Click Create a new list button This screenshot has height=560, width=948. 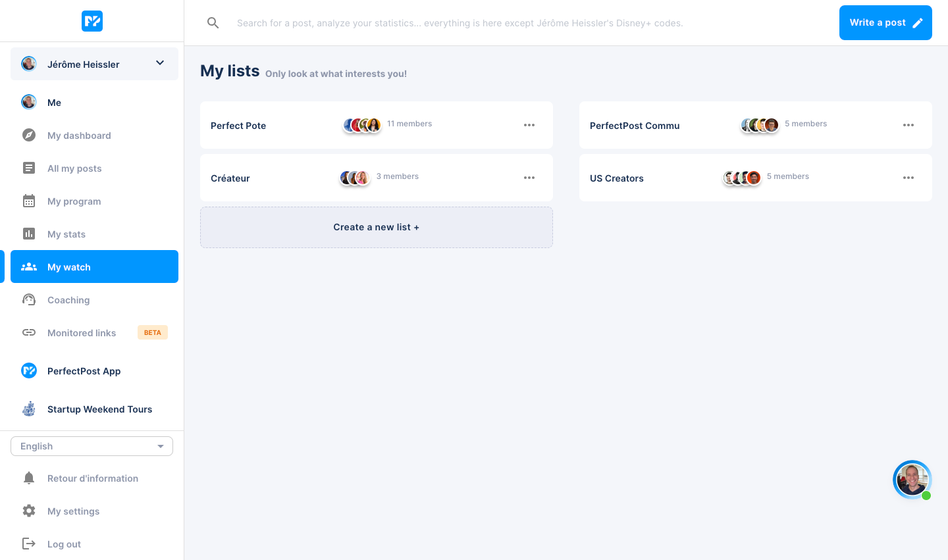(377, 227)
